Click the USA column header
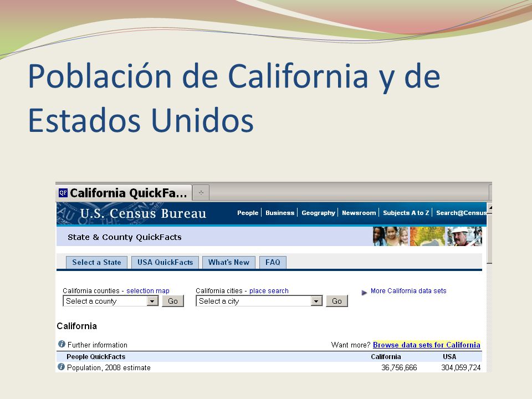Screen dimensions: 532x399 coord(449,356)
